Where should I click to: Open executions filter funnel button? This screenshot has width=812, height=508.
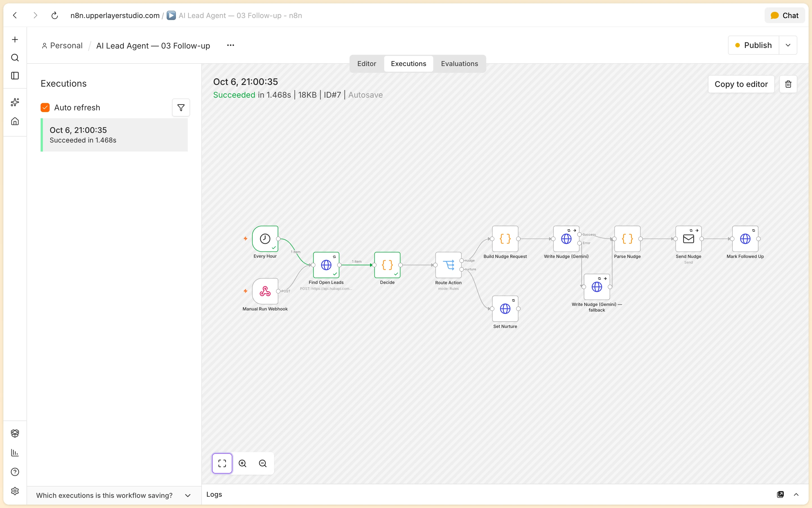coord(181,108)
